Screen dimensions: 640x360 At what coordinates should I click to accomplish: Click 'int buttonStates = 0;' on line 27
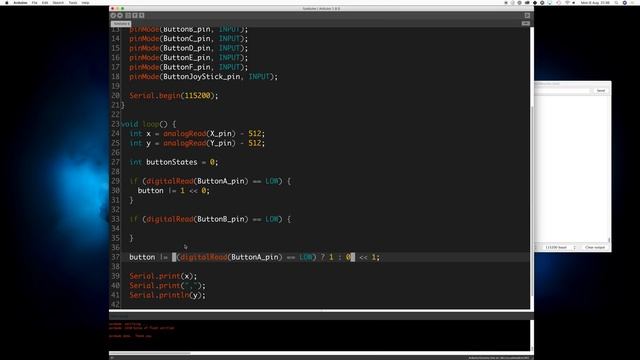(174, 162)
